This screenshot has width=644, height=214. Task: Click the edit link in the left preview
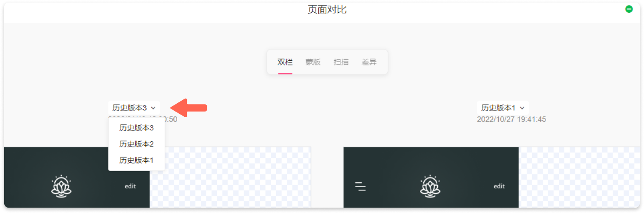130,186
